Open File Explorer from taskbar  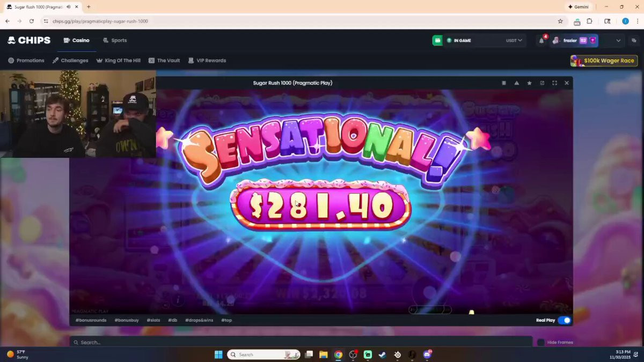[323, 354]
